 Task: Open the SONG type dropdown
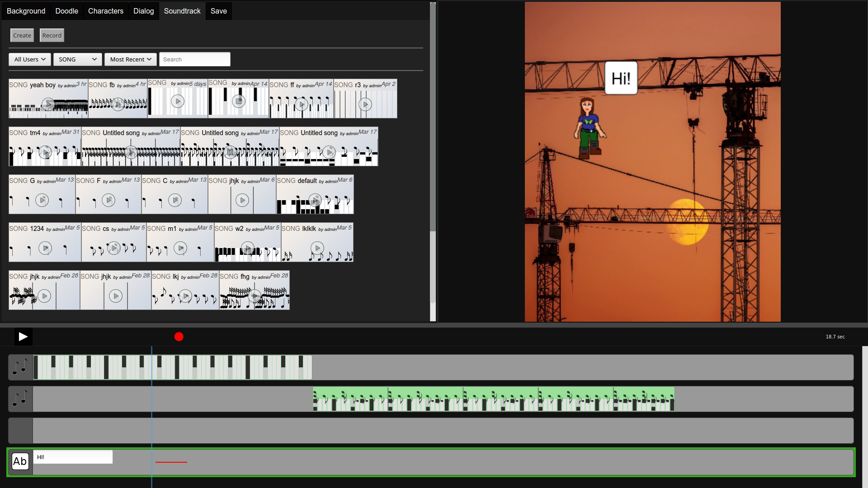pyautogui.click(x=77, y=59)
